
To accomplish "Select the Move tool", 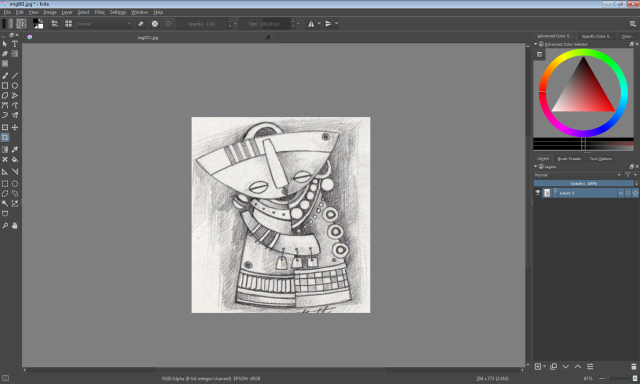I will [x=15, y=127].
